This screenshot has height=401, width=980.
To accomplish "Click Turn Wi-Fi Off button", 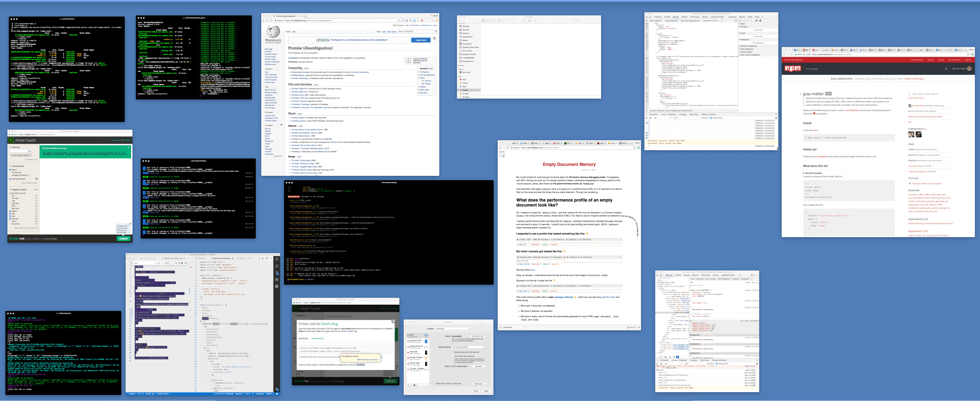I will (477, 336).
